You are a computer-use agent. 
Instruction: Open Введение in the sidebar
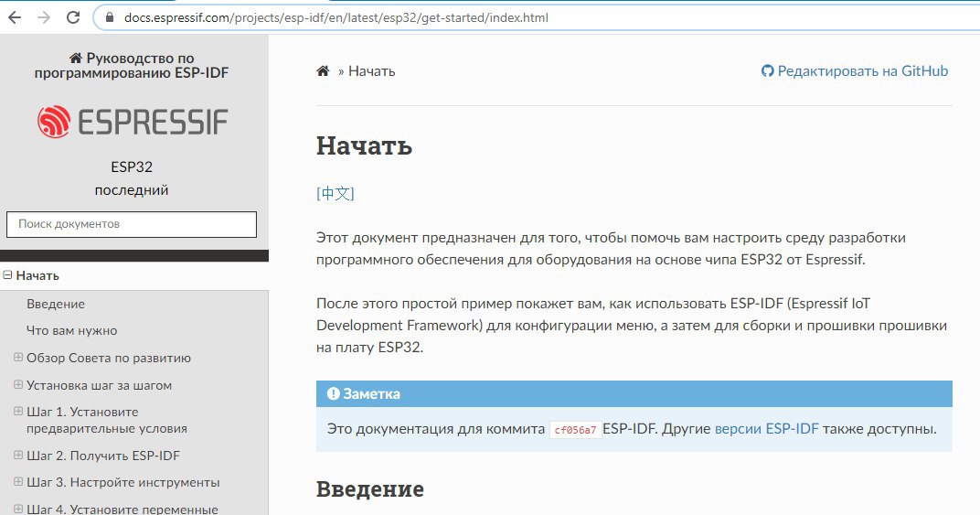click(x=56, y=304)
